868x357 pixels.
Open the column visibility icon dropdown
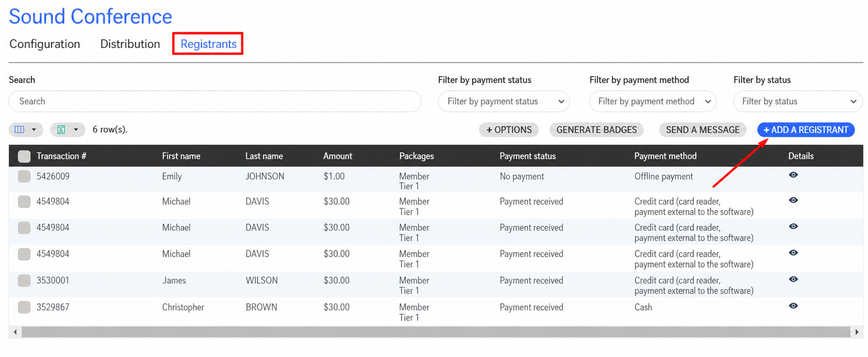point(26,130)
